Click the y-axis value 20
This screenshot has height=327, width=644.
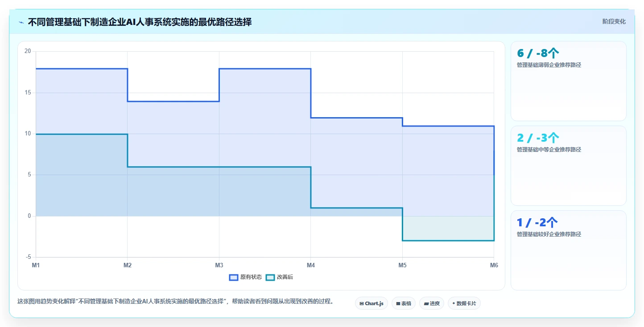coord(28,51)
